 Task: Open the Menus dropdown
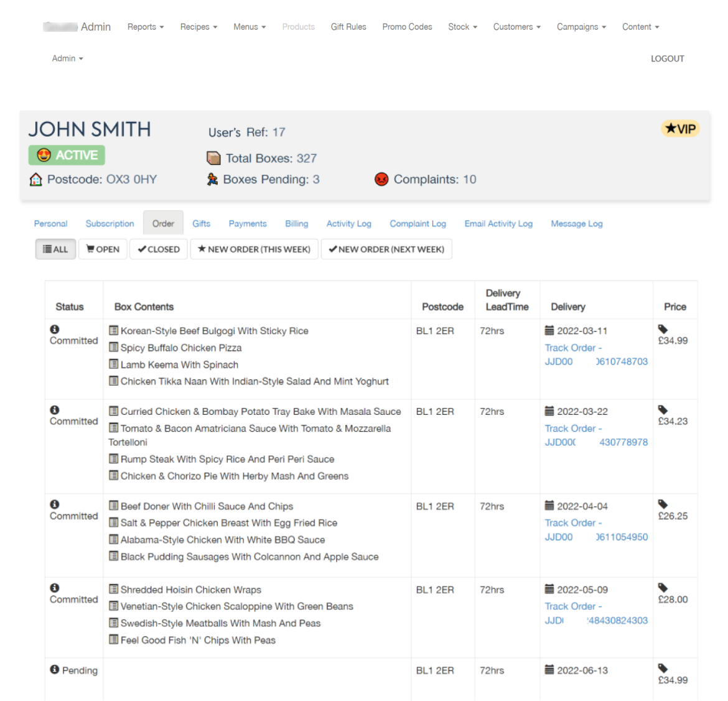pos(250,27)
